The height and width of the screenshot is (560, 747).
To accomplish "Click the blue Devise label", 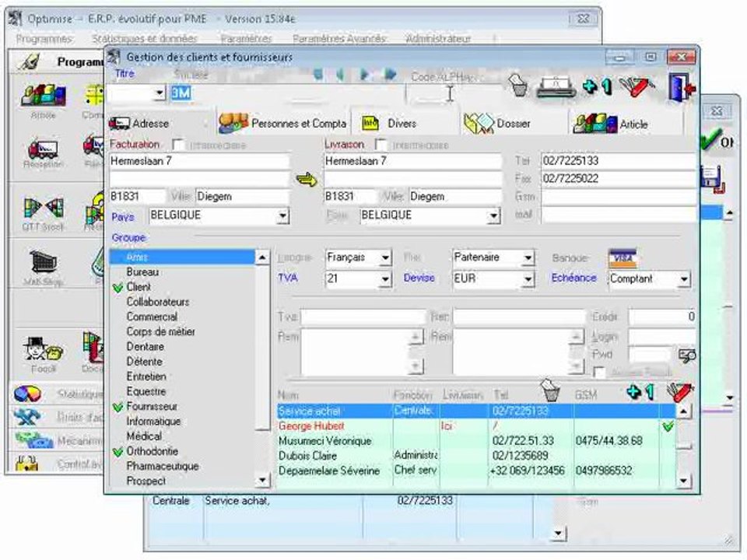I will 419,278.
